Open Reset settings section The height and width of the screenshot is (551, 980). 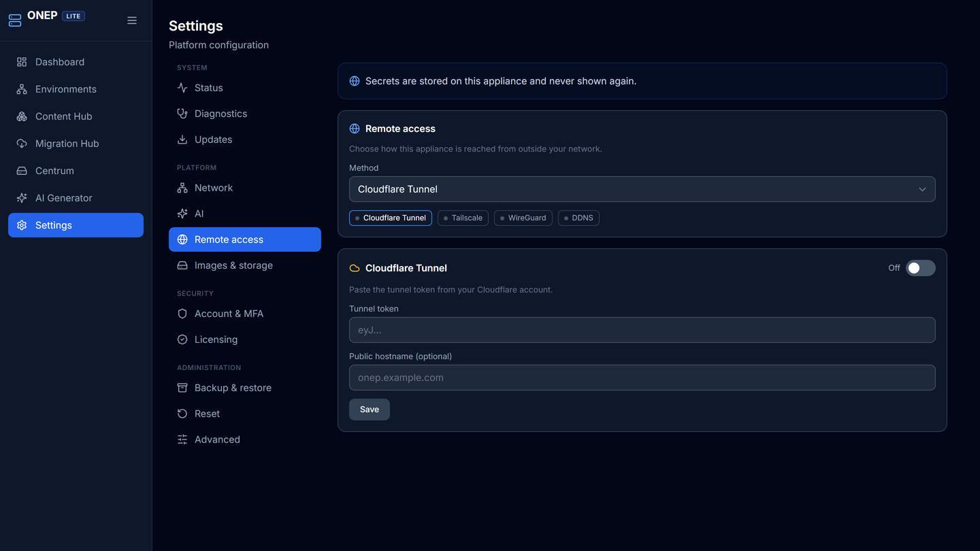click(245, 414)
